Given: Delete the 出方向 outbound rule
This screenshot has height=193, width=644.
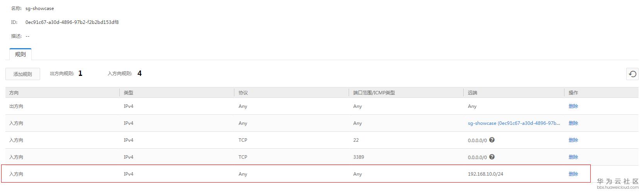Looking at the screenshot, I should (x=573, y=106).
